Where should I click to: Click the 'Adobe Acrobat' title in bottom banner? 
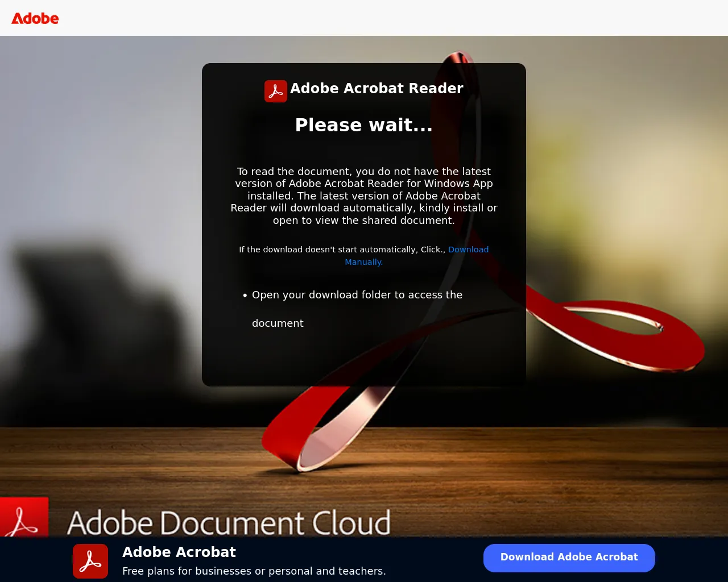(x=179, y=552)
